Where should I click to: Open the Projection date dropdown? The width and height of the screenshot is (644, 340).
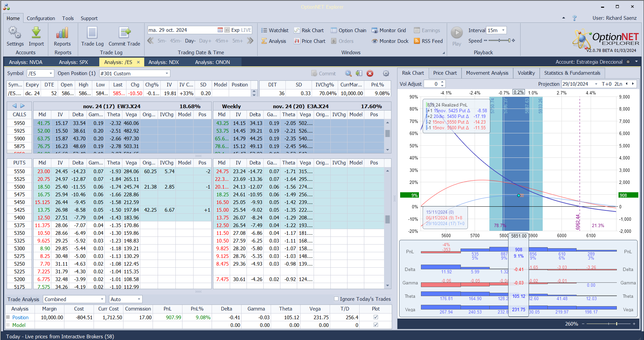(596, 84)
